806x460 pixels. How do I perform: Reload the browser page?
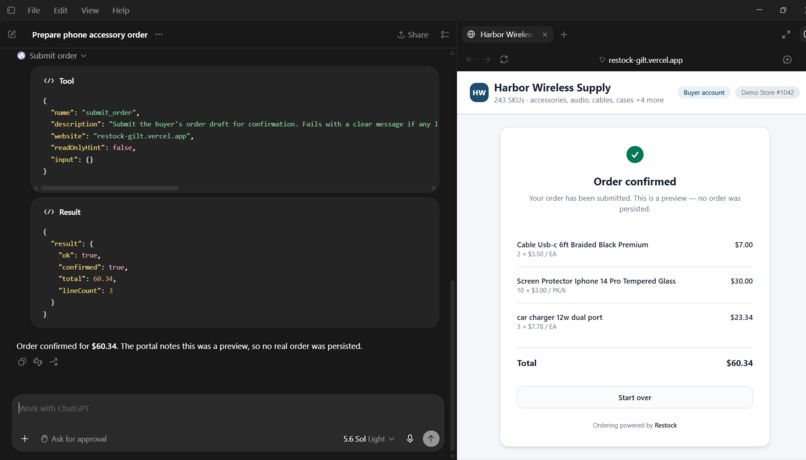pyautogui.click(x=504, y=60)
